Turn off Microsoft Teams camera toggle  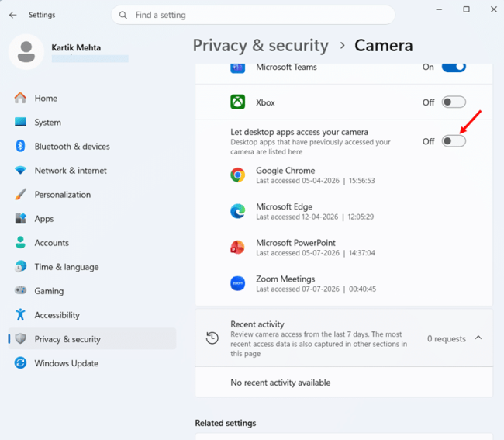(x=454, y=67)
